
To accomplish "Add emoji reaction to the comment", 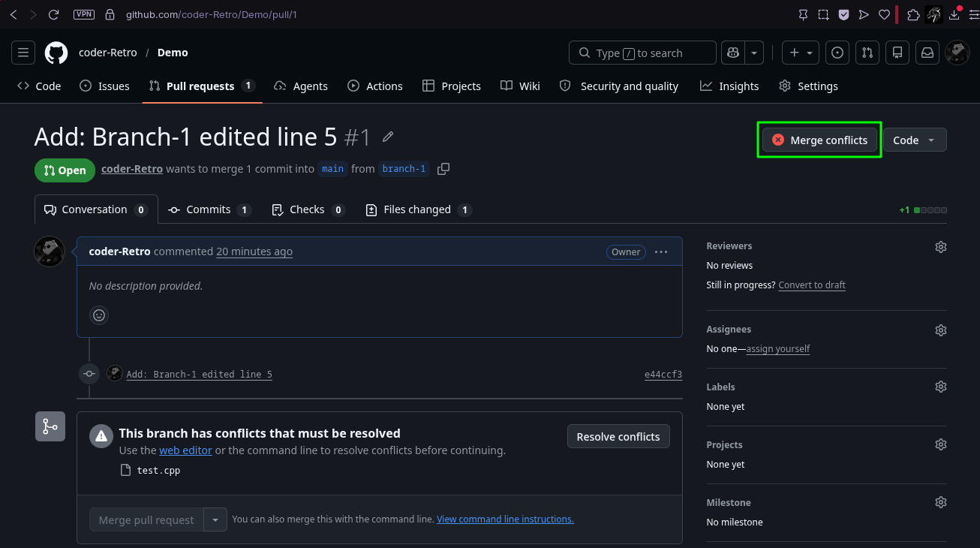I will click(x=99, y=315).
